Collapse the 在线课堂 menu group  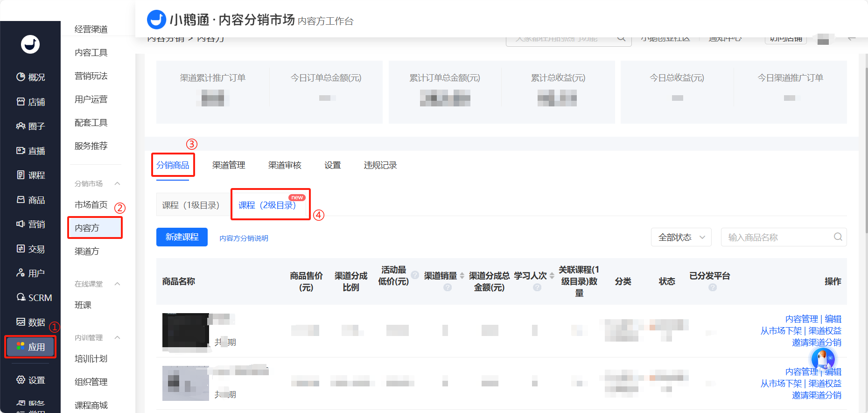[118, 284]
